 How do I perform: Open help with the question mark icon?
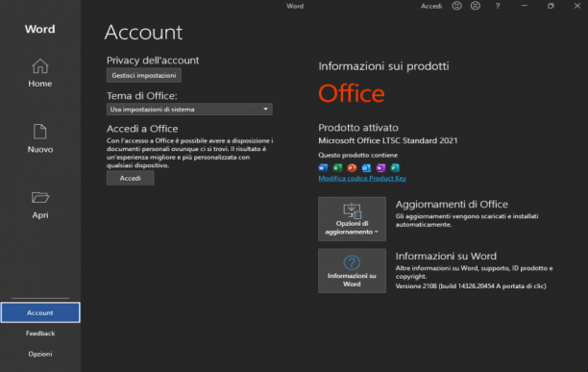[x=498, y=6]
